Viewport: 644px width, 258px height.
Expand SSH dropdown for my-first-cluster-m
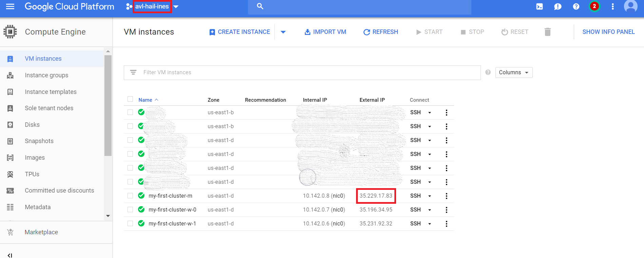pyautogui.click(x=430, y=196)
